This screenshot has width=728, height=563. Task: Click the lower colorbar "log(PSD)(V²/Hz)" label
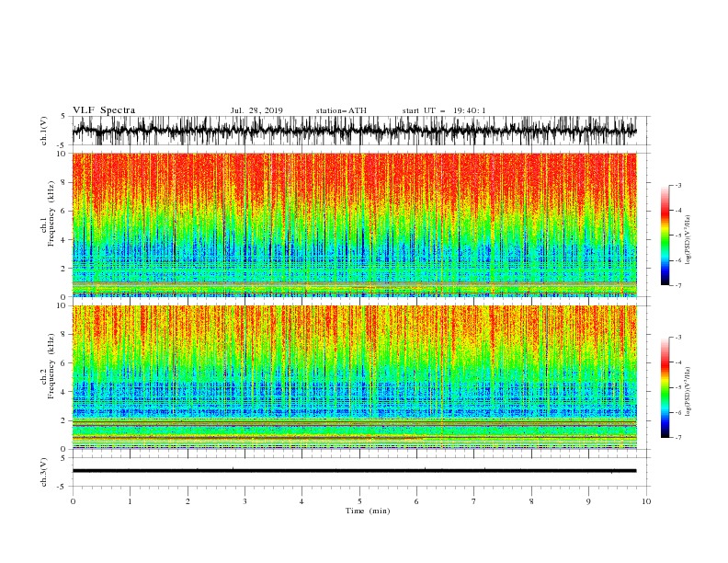click(688, 391)
